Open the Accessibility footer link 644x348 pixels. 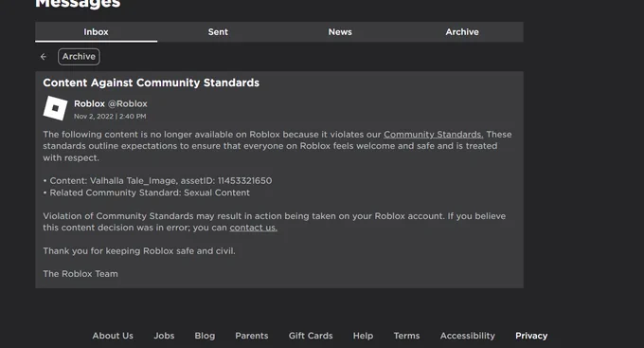(468, 336)
